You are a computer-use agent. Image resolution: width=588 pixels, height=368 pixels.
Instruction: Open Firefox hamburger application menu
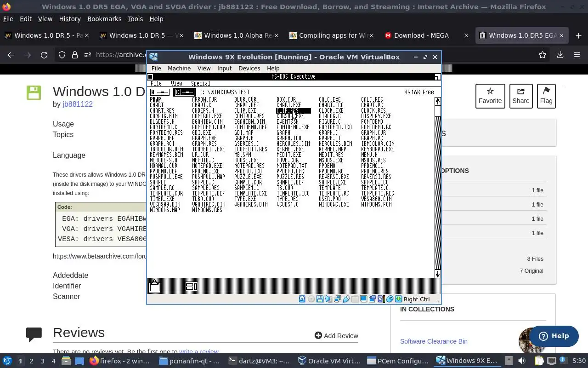(x=577, y=55)
